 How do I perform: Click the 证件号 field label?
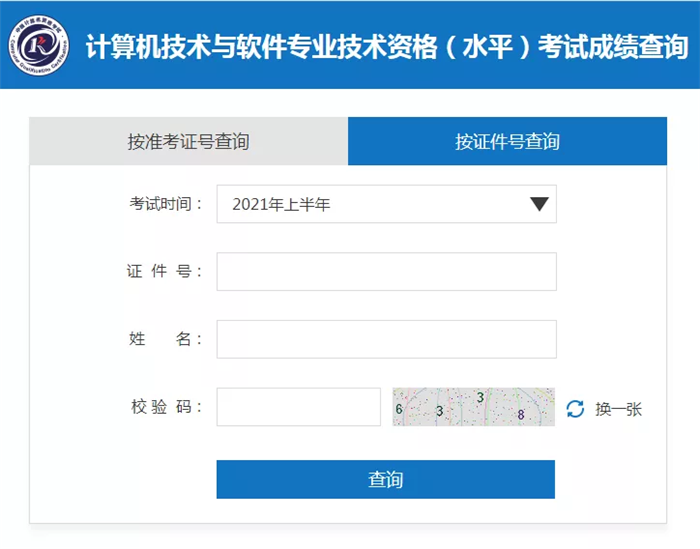click(165, 271)
